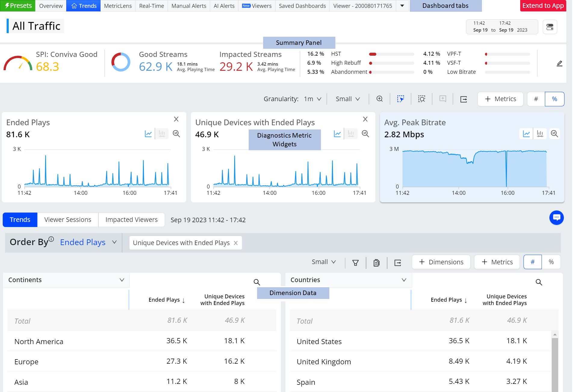The height and width of the screenshot is (392, 578).
Task: Switch dimension table to % view
Action: coord(551,262)
